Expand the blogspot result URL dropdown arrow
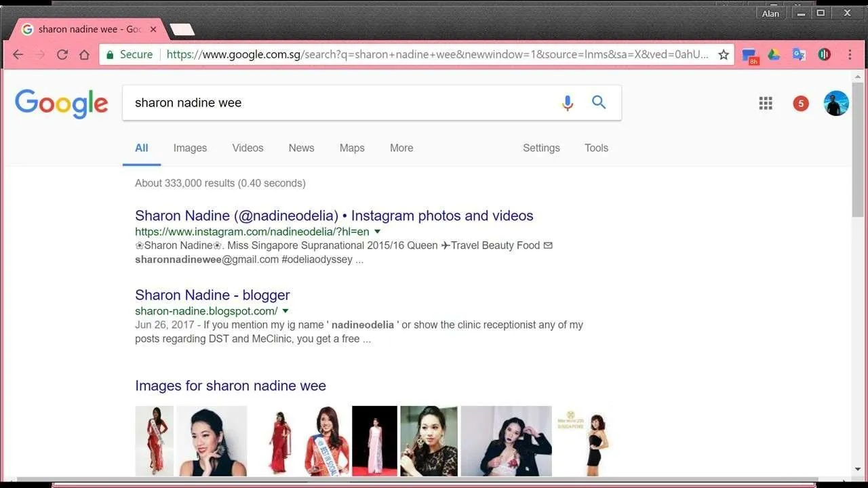Image resolution: width=868 pixels, height=488 pixels. [286, 311]
